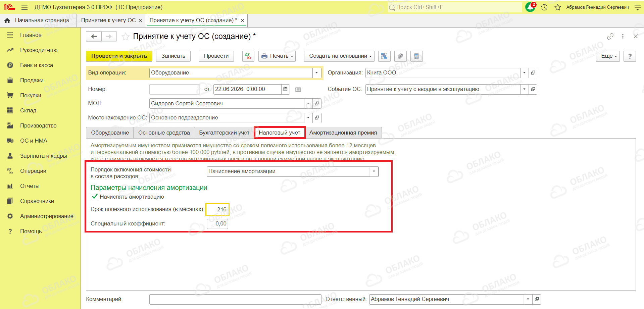Viewport: 644px width, 309px height.
Task: Click Специальный коэффициент field
Action: tap(217, 224)
